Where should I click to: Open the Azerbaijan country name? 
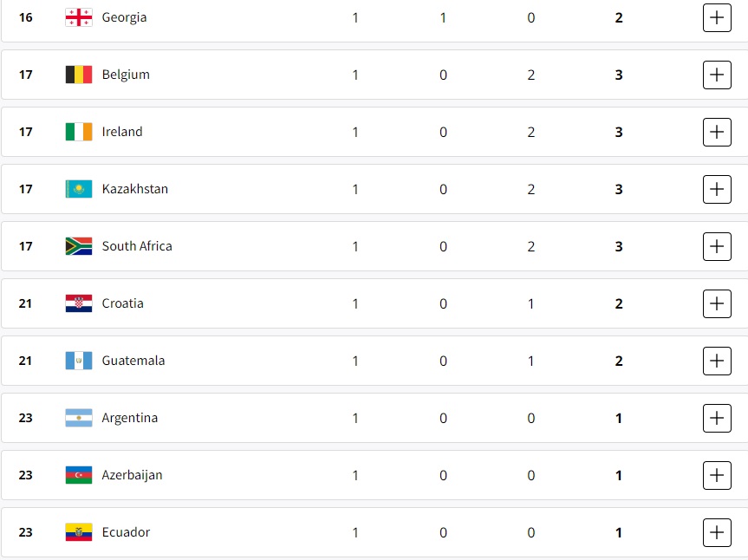[132, 476]
